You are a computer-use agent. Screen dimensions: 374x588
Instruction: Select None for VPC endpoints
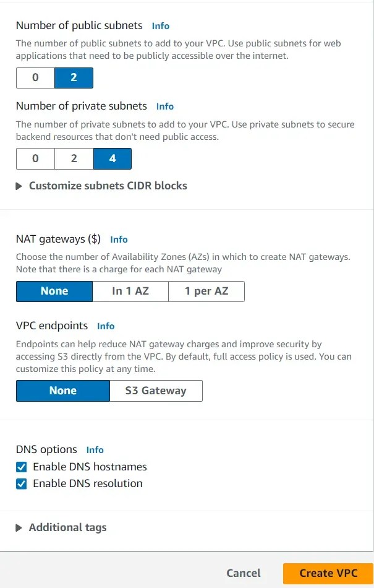[62, 391]
